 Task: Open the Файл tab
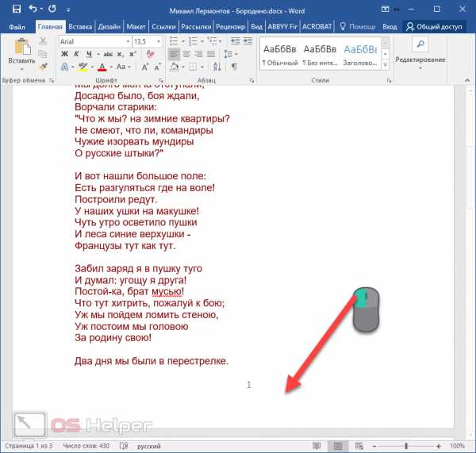point(17,27)
